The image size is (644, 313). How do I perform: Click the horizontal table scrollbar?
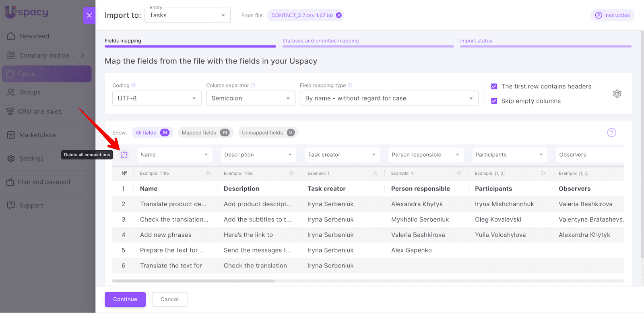pyautogui.click(x=193, y=281)
